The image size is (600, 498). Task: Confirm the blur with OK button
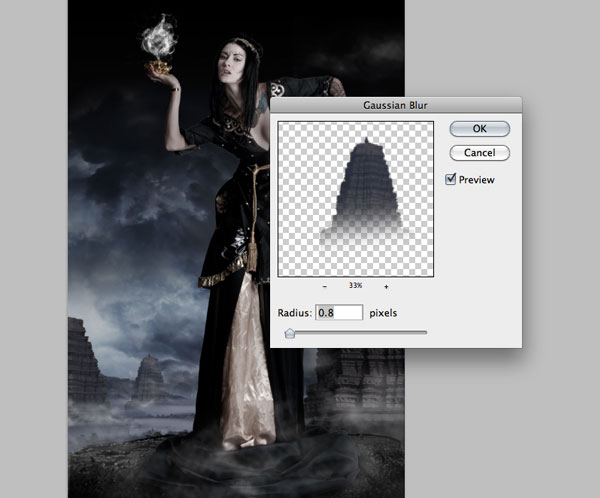point(479,129)
